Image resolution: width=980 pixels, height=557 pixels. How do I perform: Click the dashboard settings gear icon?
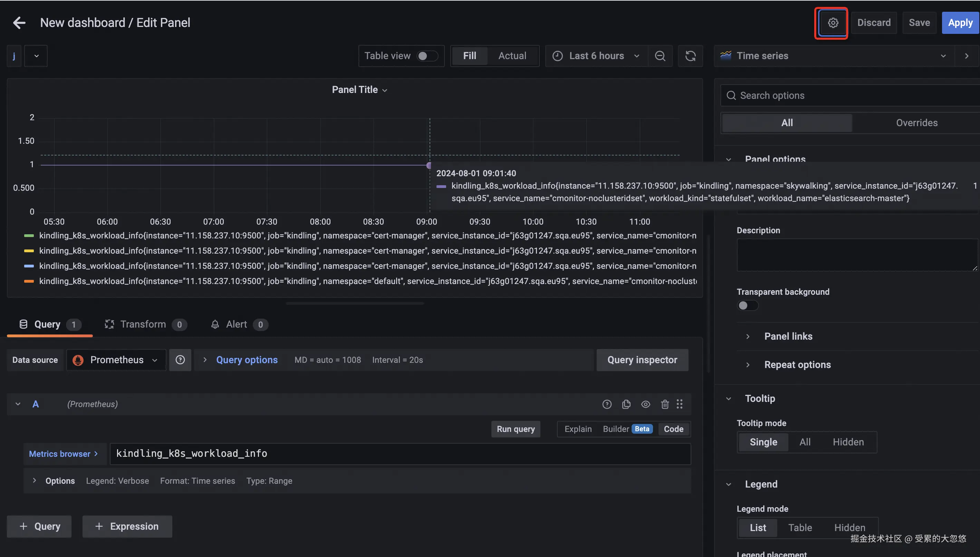pyautogui.click(x=833, y=23)
